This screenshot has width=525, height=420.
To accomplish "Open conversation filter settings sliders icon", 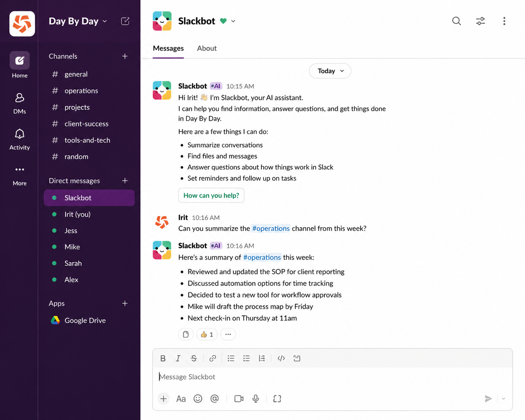I will [x=480, y=21].
